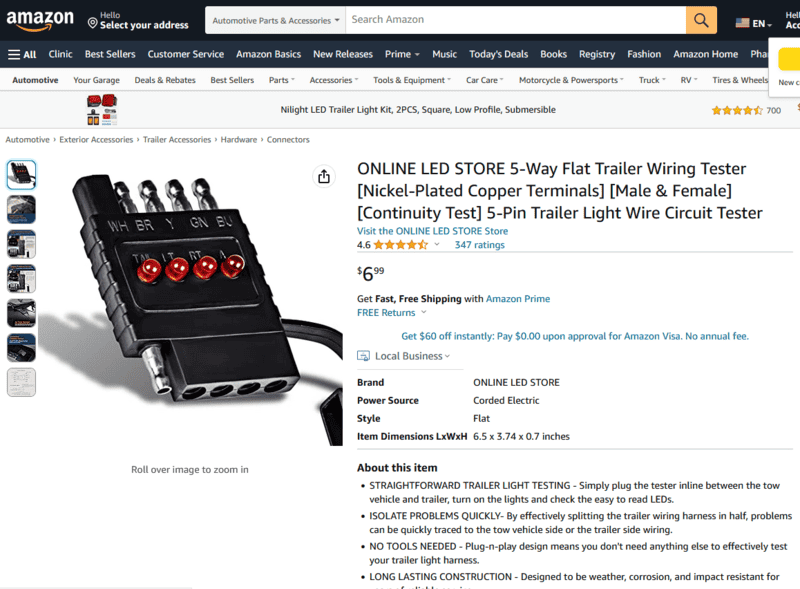Expand the Tools & Equipment submenu
Image resolution: width=800 pixels, height=589 pixels.
(412, 80)
